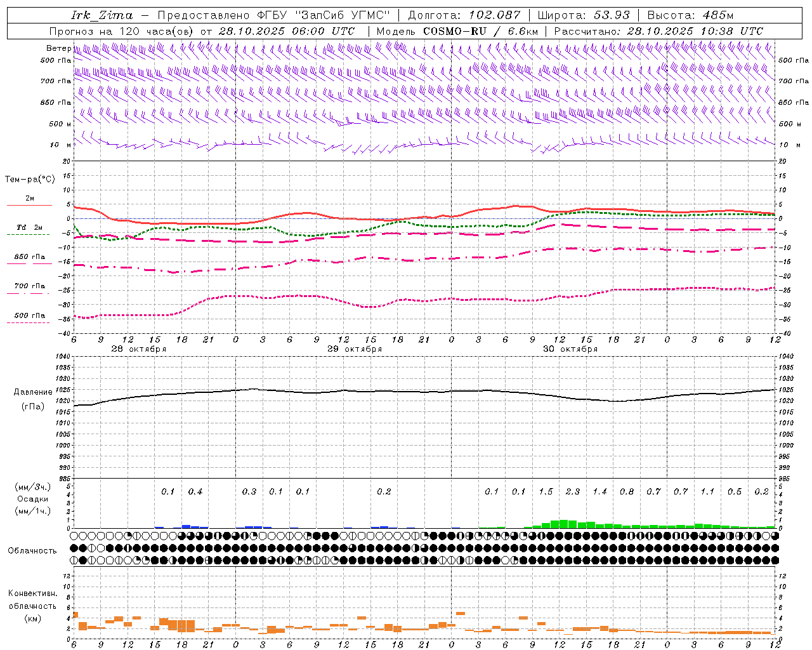Viewport: 812px width, 650px height.
Task: Select the model name COSMO-RU / 6.6км
Action: coord(481,31)
